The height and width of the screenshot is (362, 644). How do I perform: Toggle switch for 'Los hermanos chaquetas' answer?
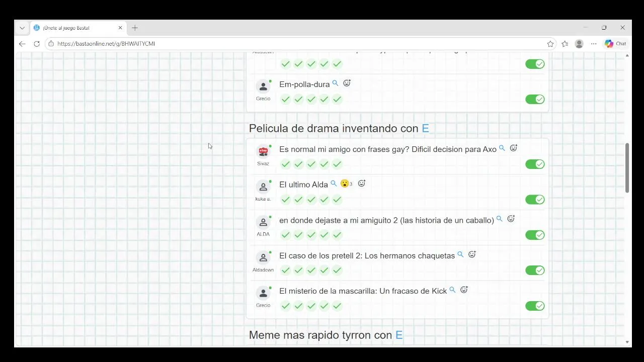pyautogui.click(x=535, y=270)
